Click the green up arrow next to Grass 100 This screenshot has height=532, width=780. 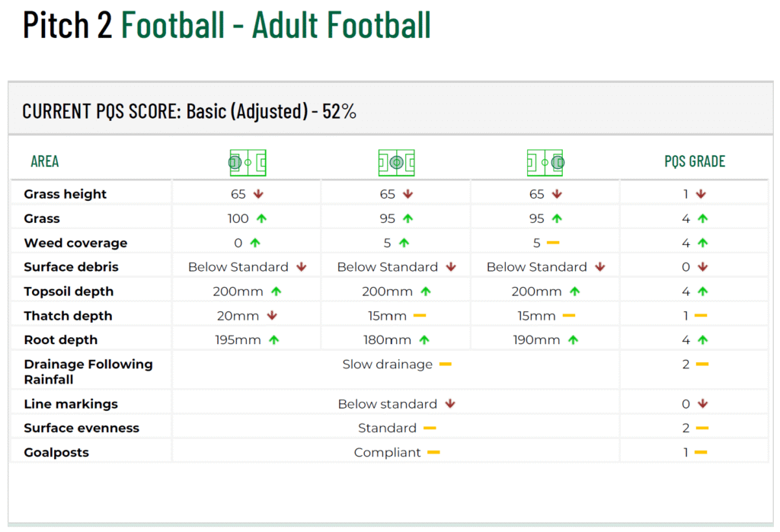(262, 218)
